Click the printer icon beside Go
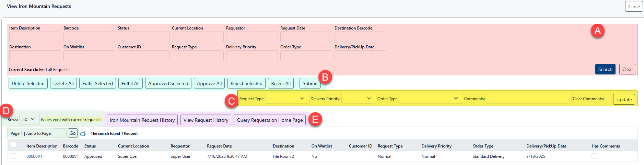 (83, 133)
